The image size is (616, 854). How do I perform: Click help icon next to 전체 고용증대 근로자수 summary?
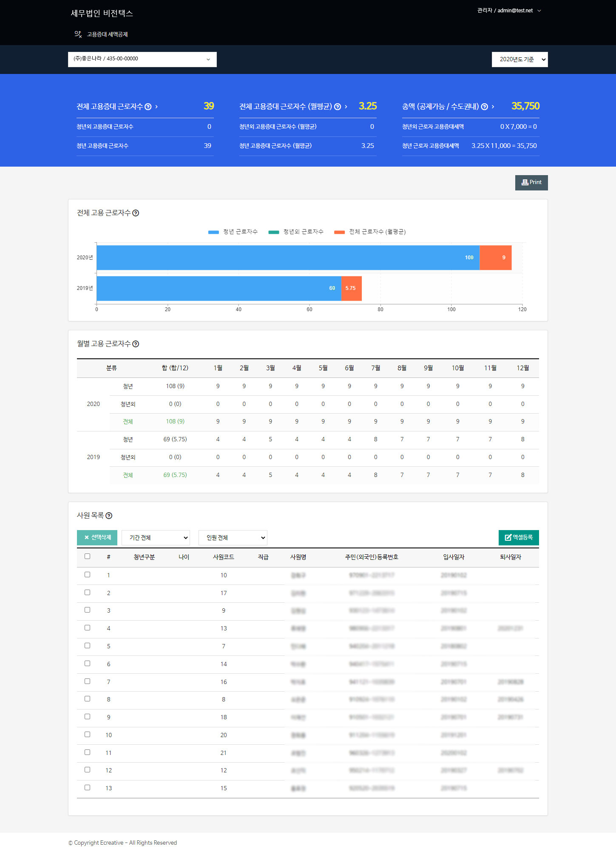(x=148, y=107)
